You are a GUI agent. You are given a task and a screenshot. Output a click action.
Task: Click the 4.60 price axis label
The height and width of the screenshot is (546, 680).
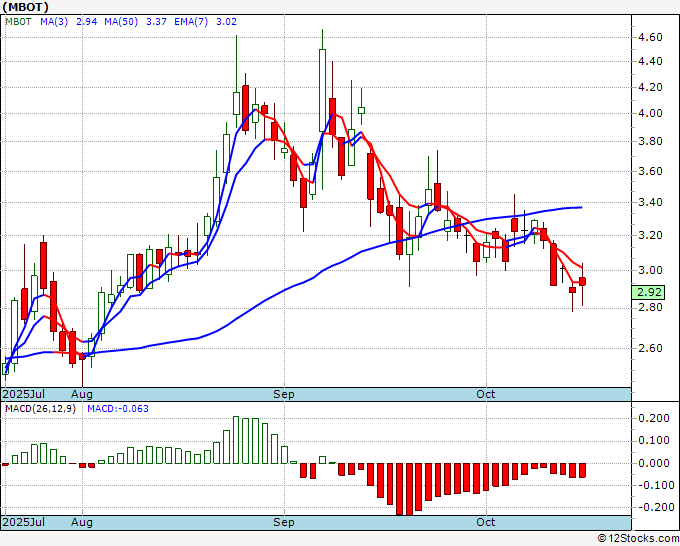point(650,37)
